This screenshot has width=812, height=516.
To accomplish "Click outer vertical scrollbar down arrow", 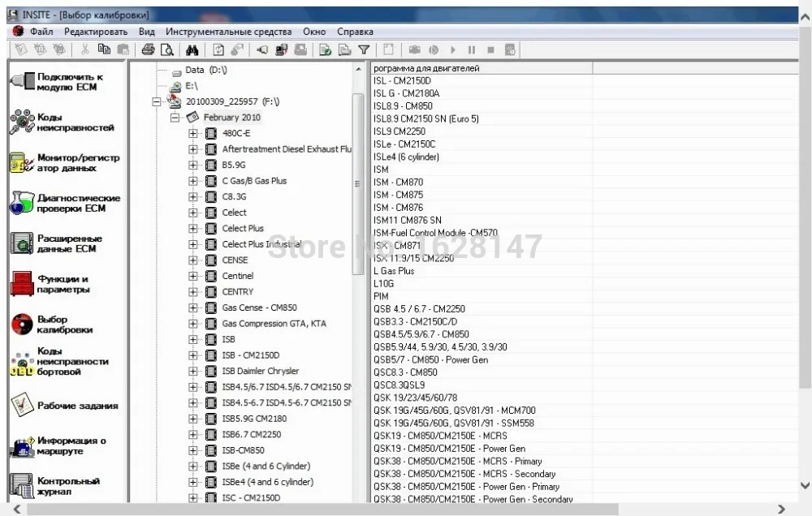I will 805,485.
